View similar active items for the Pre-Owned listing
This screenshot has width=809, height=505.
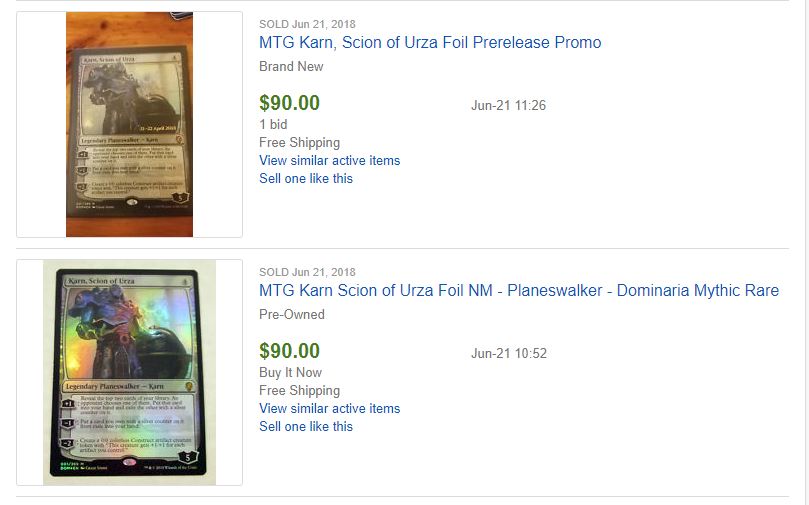[330, 409]
